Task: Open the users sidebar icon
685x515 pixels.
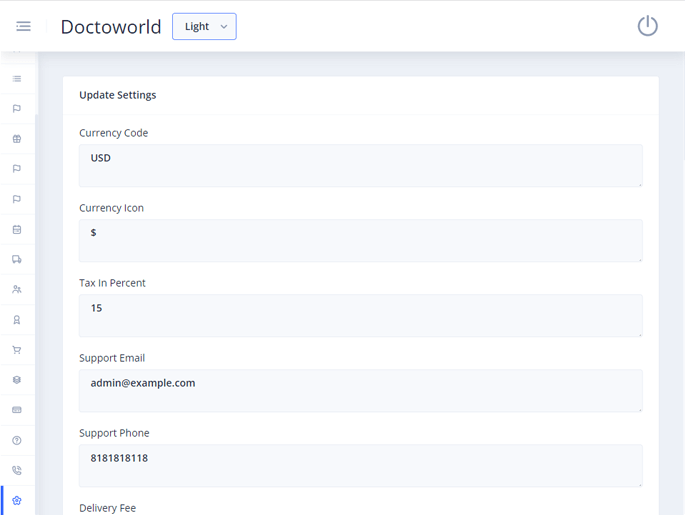Action: (17, 290)
